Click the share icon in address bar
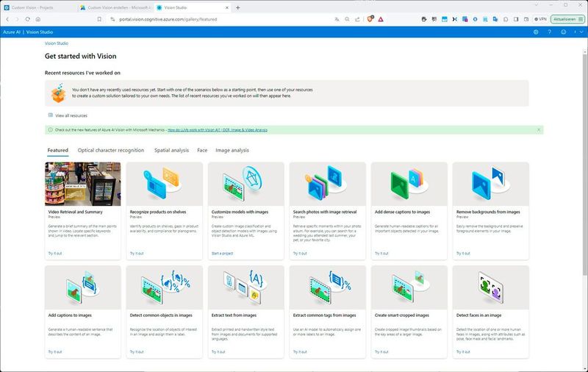This screenshot has width=588, height=372. pos(357,19)
